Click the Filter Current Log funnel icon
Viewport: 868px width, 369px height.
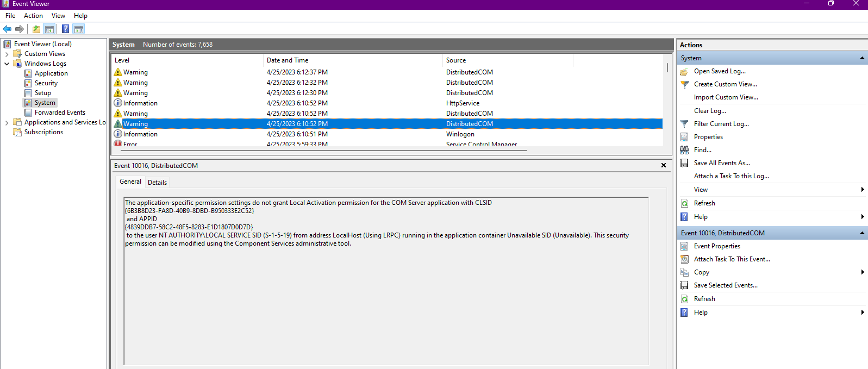(684, 124)
